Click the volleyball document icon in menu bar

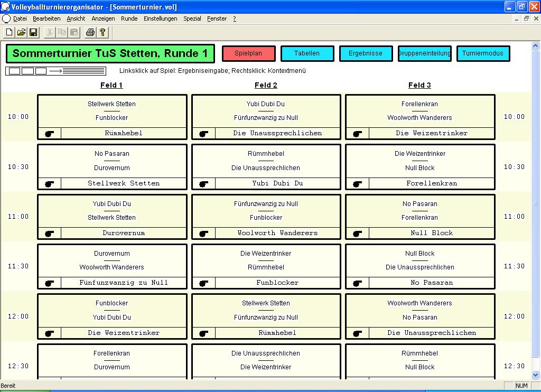pyautogui.click(x=6, y=18)
